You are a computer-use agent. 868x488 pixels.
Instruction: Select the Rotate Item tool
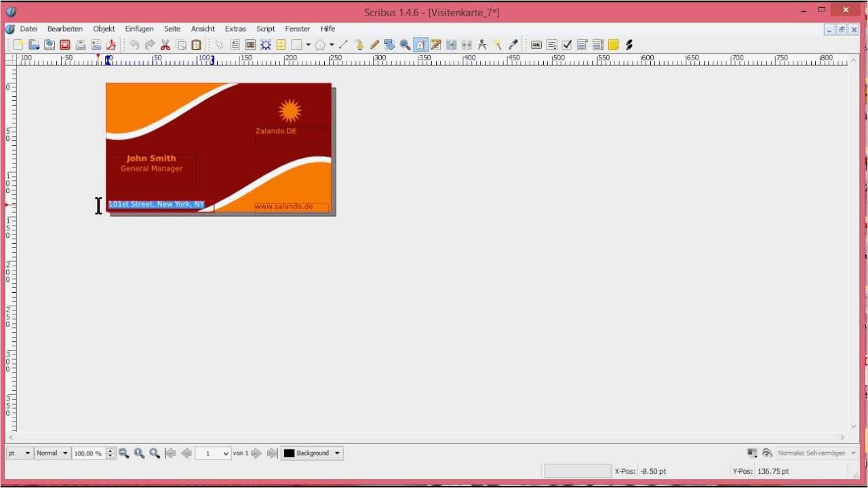[389, 45]
